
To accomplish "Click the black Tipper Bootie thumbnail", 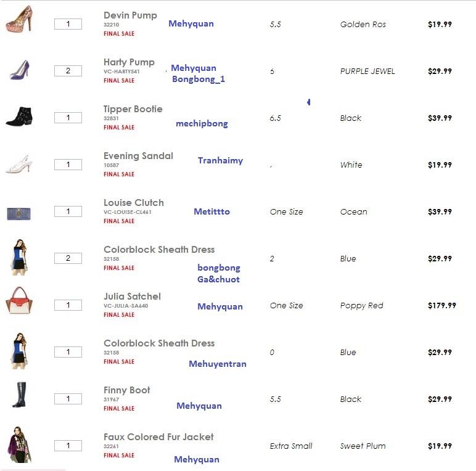I will (18, 116).
